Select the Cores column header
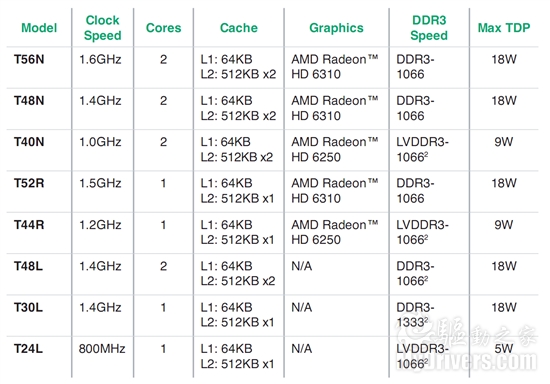Screen dimensions: 550x384 [163, 28]
